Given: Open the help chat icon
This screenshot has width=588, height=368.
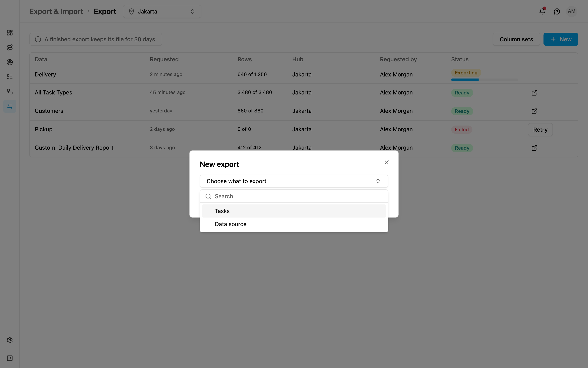Looking at the screenshot, I should 557,11.
